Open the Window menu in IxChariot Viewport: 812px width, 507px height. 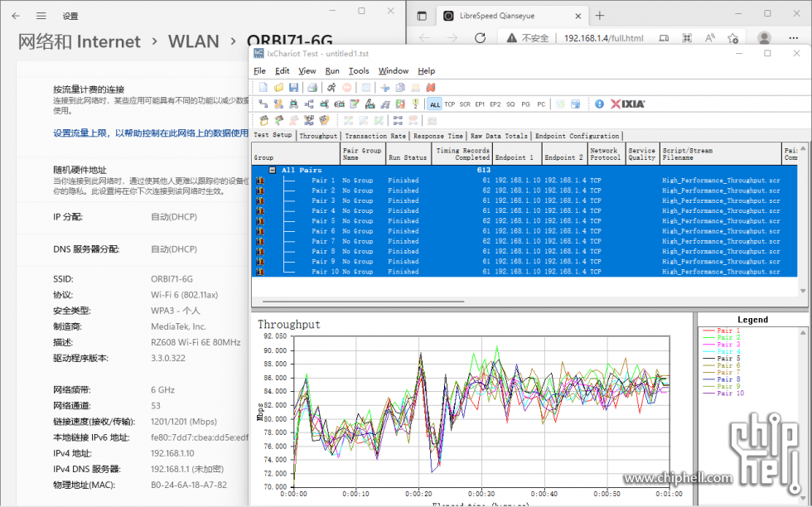393,71
